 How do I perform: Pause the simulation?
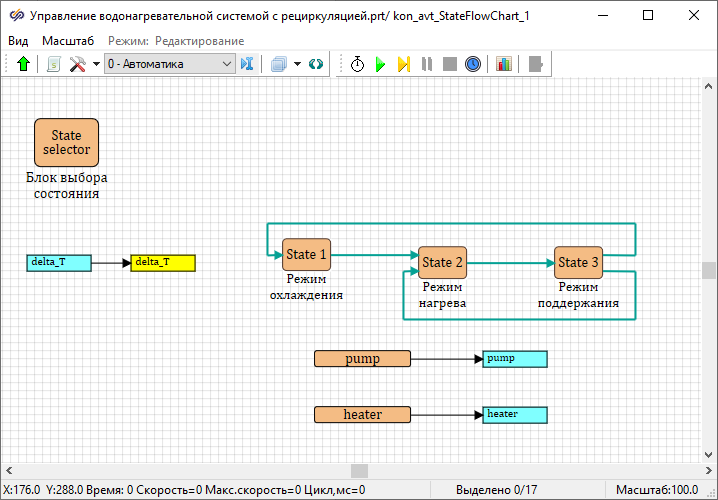point(426,64)
